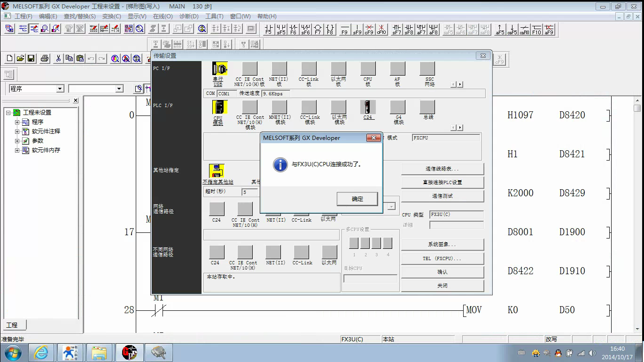Click the Print toolbar icon
The height and width of the screenshot is (362, 644).
pyautogui.click(x=45, y=59)
